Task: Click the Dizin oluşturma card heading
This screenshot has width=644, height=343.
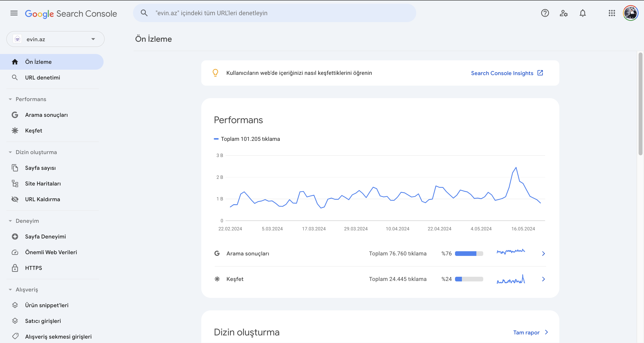Action: (246, 332)
